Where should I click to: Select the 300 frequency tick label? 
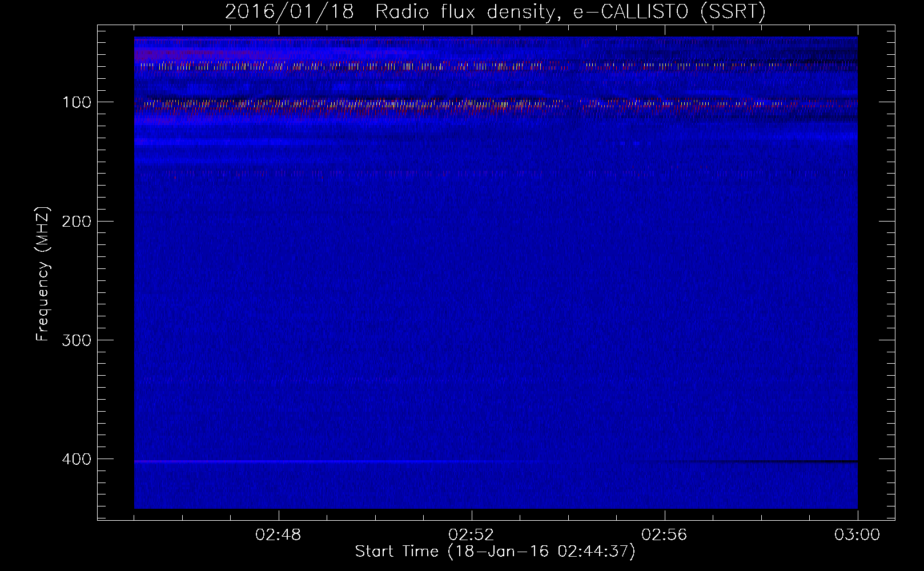pyautogui.click(x=77, y=340)
